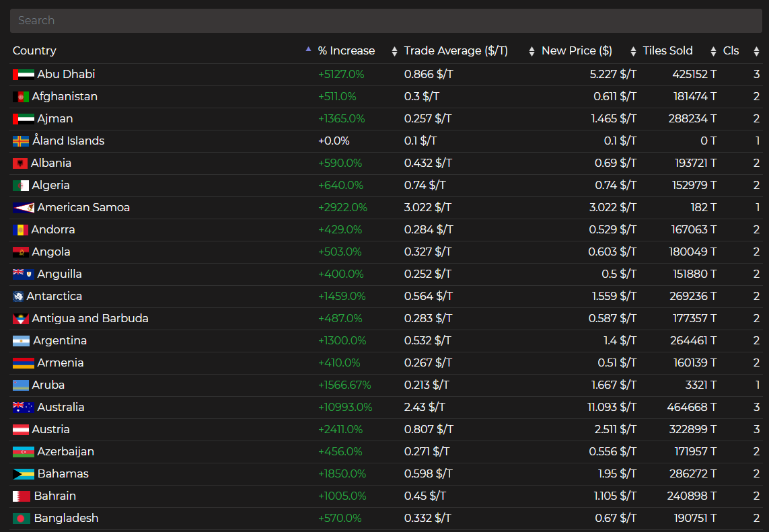
Task: Click the 11.093 $/T new price
Action: tap(612, 408)
